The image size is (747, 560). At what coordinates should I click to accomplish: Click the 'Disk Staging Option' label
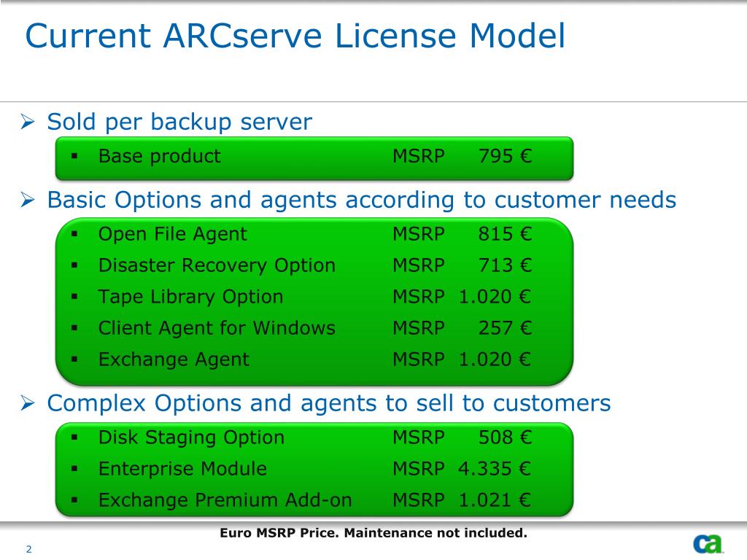point(192,437)
